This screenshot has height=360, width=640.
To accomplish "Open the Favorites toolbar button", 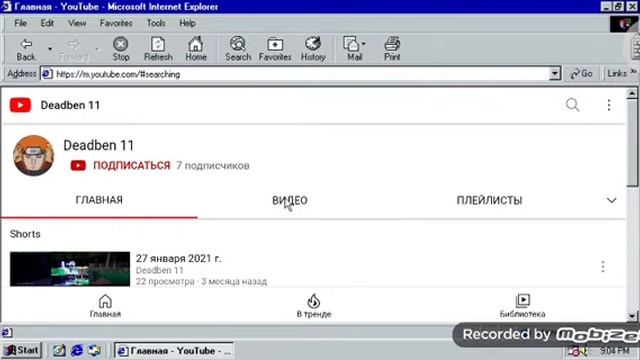I will (x=275, y=49).
